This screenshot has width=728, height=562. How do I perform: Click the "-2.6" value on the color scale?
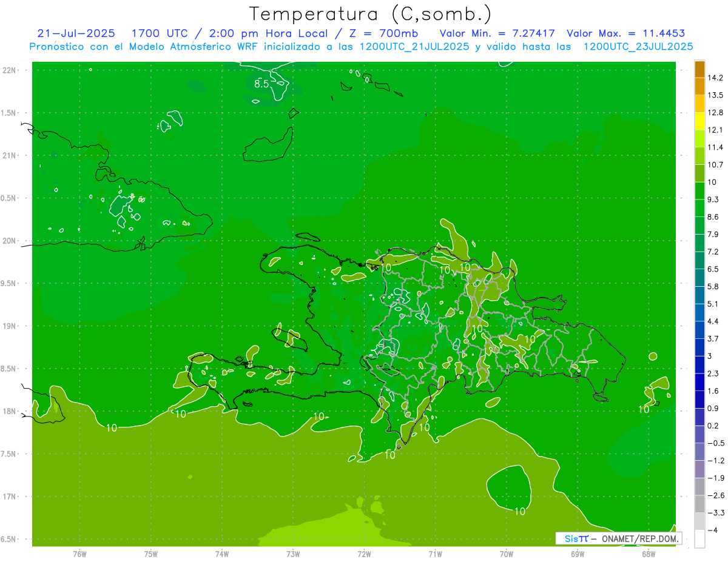point(715,495)
